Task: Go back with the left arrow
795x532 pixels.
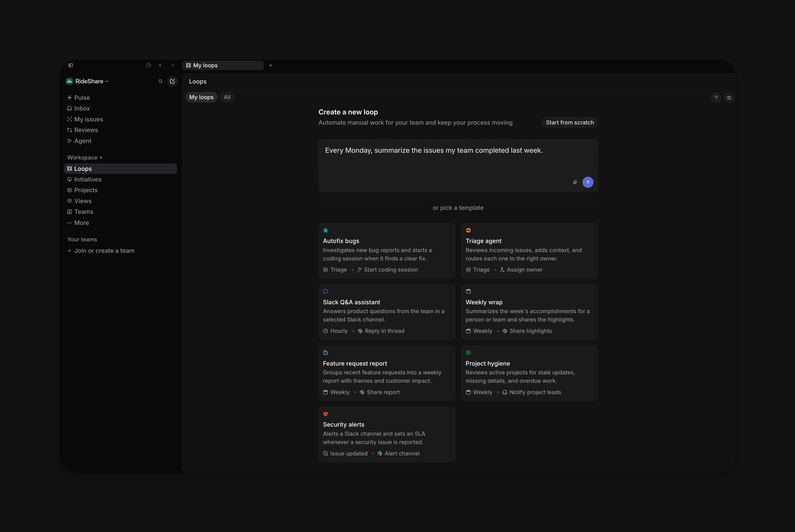Action: pos(160,65)
